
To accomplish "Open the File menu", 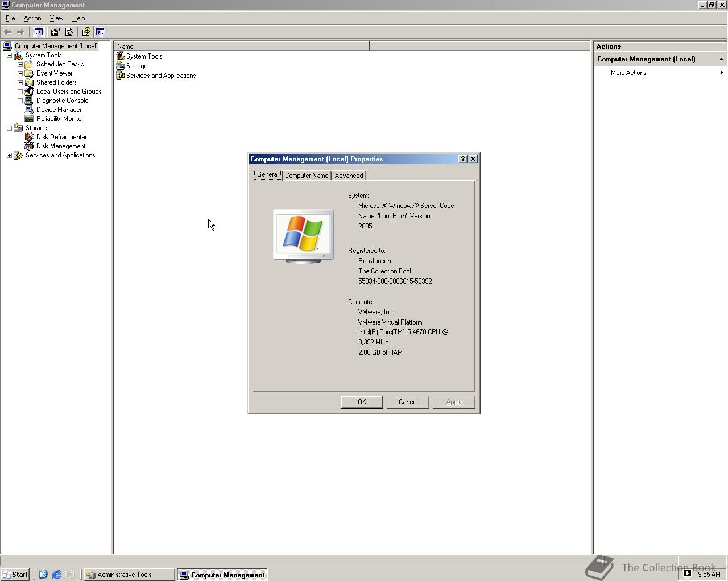I will (x=10, y=18).
